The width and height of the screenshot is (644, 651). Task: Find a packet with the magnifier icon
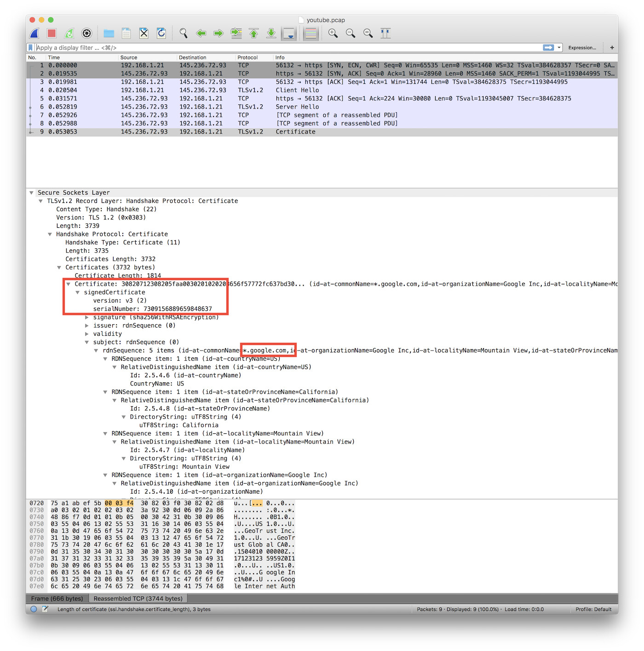[183, 33]
